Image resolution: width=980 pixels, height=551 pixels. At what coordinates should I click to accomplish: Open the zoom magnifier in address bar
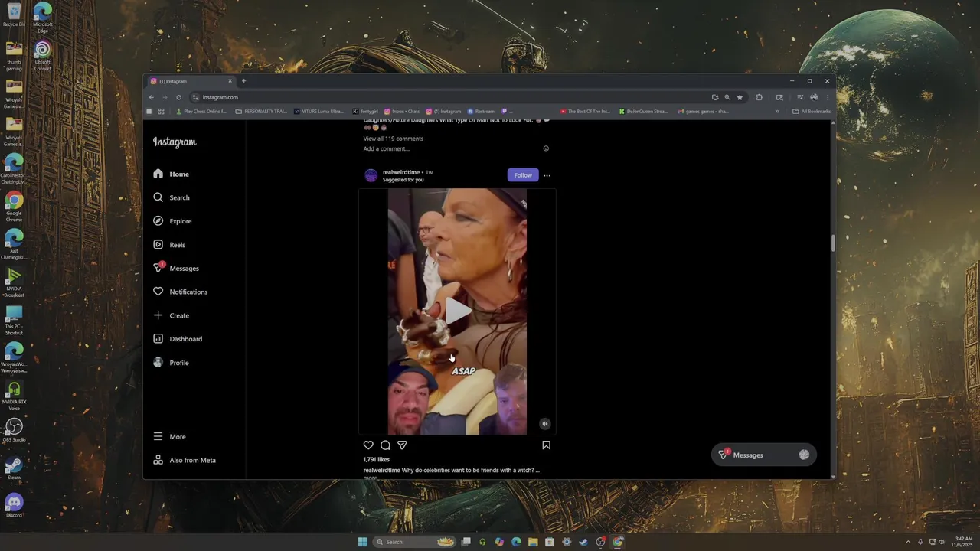(x=727, y=97)
